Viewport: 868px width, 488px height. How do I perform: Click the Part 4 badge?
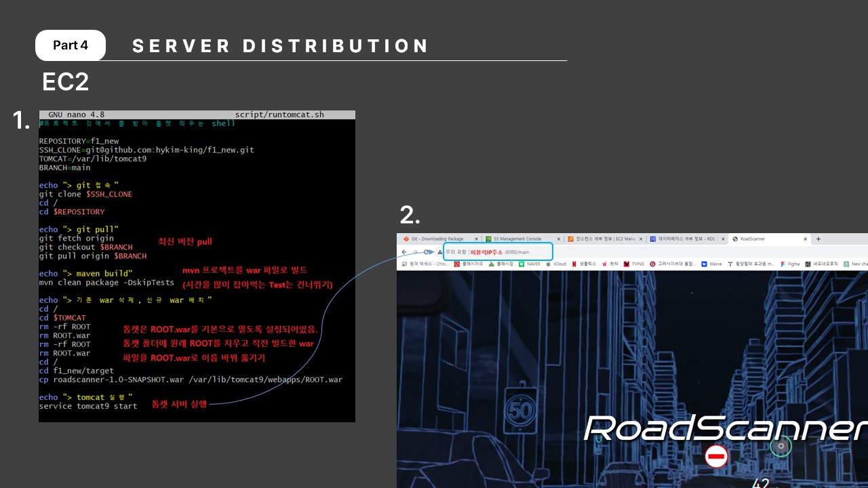click(71, 45)
